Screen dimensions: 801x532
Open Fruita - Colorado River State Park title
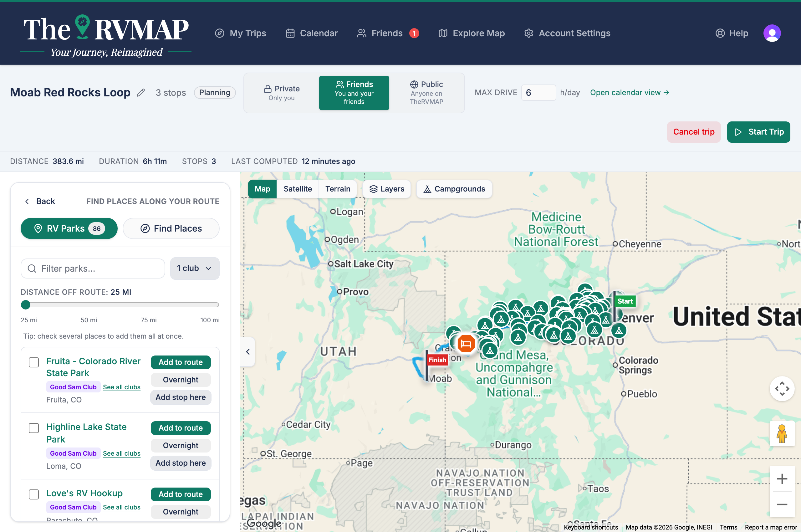click(x=93, y=367)
